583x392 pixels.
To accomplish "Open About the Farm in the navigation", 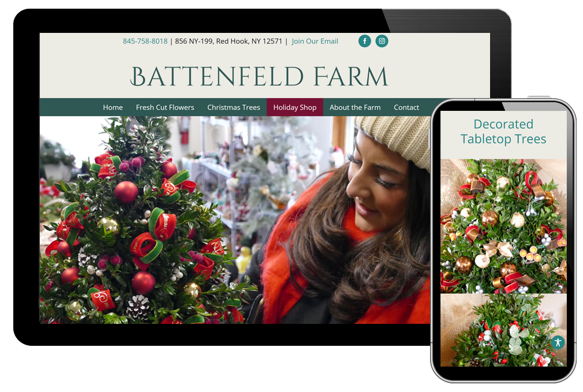I will [x=355, y=107].
